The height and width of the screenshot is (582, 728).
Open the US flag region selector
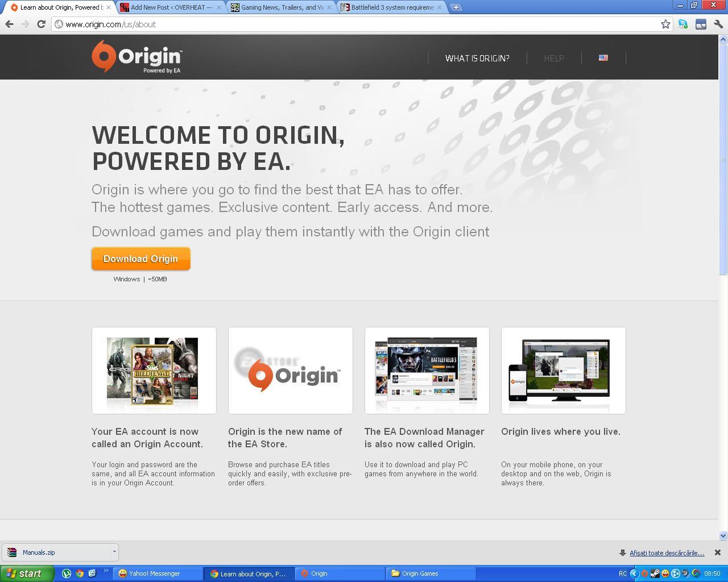pos(603,58)
